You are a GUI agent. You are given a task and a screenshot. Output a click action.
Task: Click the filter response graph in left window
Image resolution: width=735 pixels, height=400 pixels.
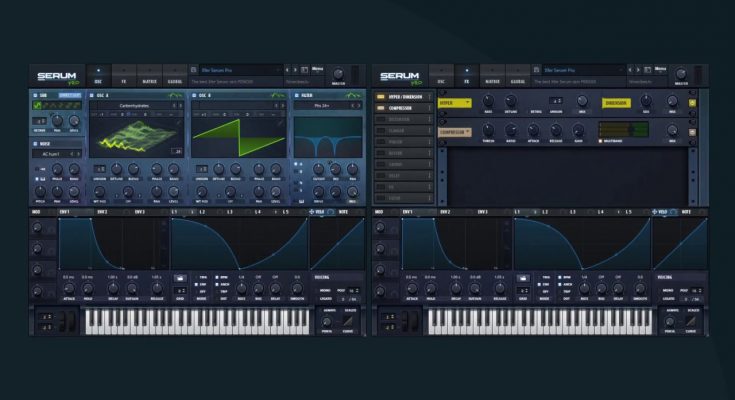pos(328,137)
